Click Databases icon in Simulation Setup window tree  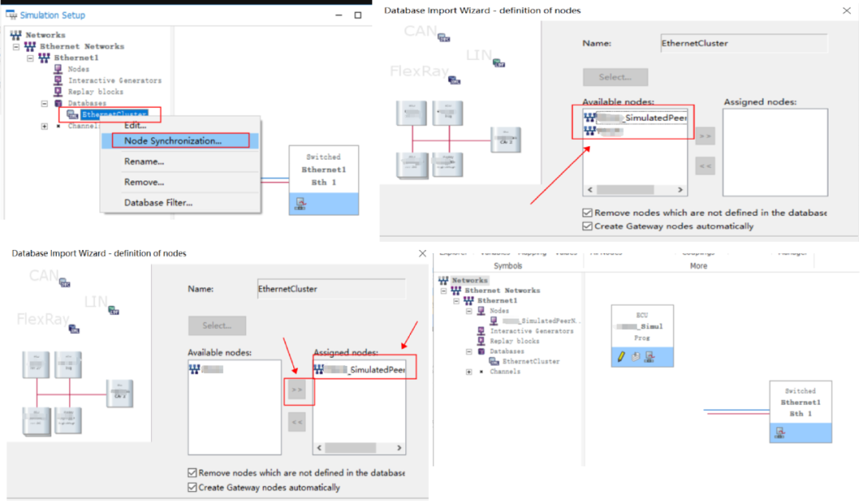tap(58, 104)
